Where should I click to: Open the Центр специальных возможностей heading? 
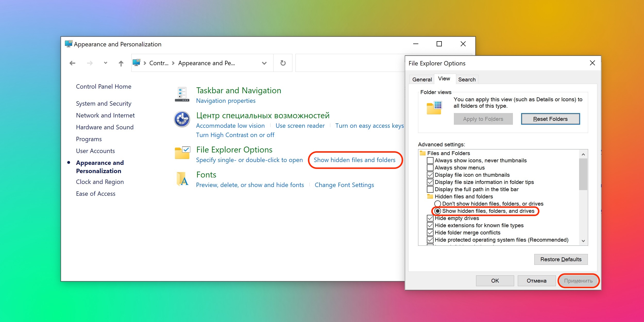[263, 115]
